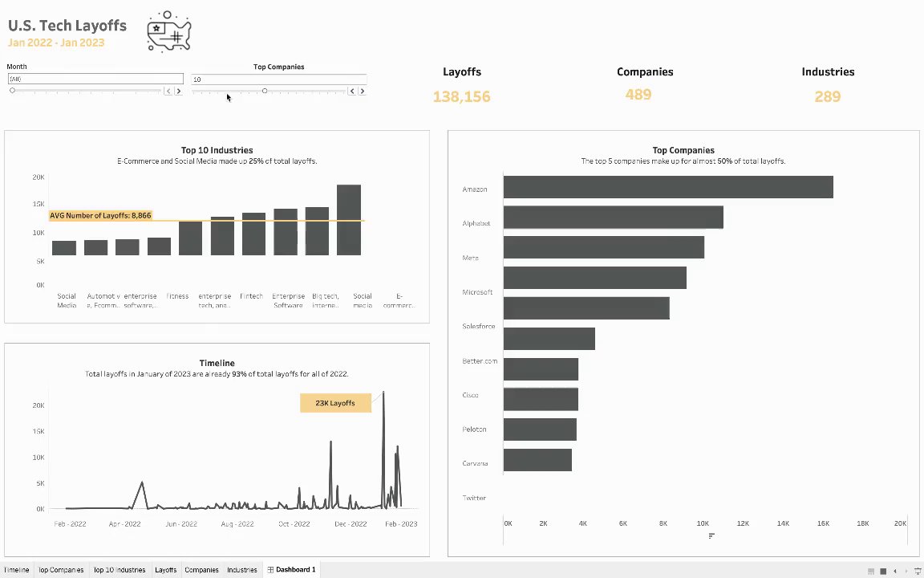Screen dimensions: 924x578
Task: Click the Top Companies parameter increase arrow
Action: [x=363, y=91]
